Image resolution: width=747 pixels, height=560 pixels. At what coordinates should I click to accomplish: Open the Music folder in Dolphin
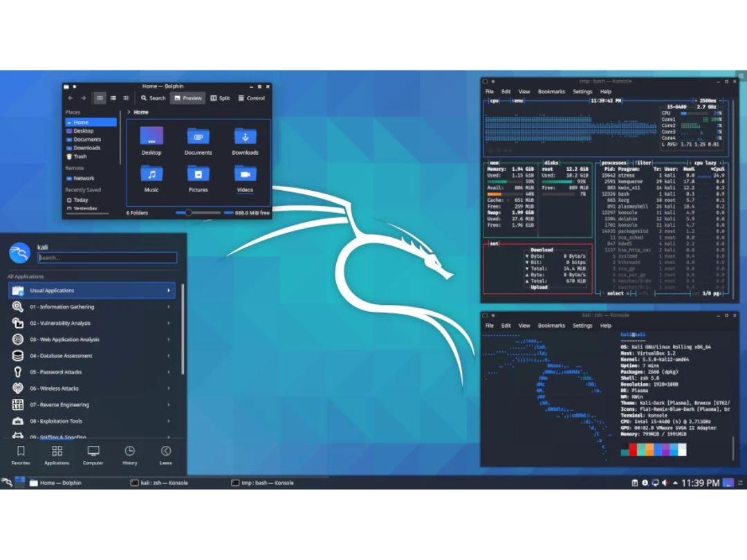pyautogui.click(x=151, y=178)
